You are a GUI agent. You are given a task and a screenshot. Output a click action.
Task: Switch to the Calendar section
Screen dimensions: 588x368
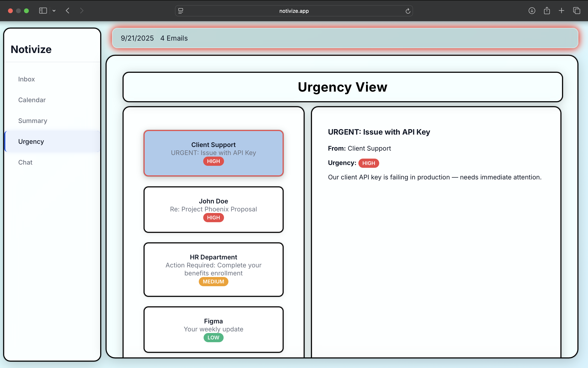[x=32, y=100]
